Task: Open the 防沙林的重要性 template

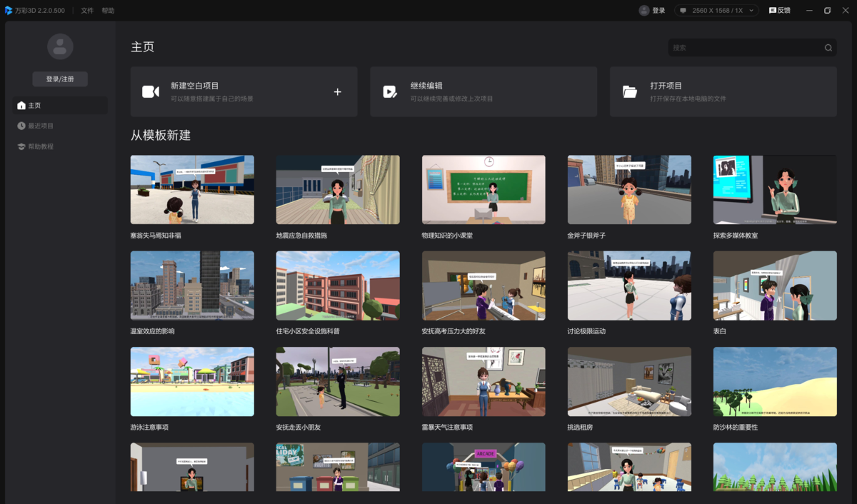Action: (x=774, y=381)
